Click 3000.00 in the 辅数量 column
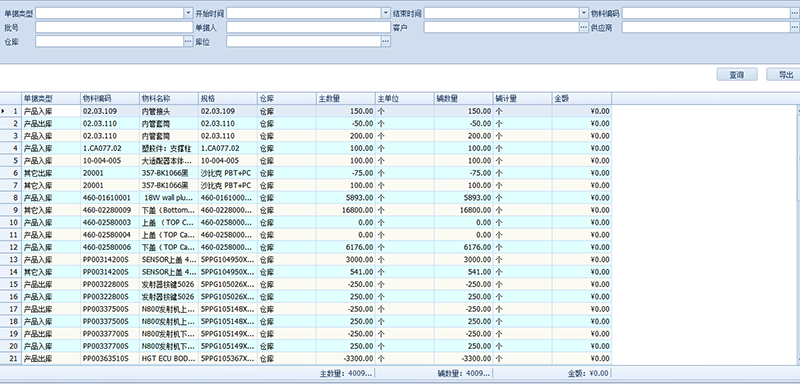This screenshot has width=800, height=384. 464,260
